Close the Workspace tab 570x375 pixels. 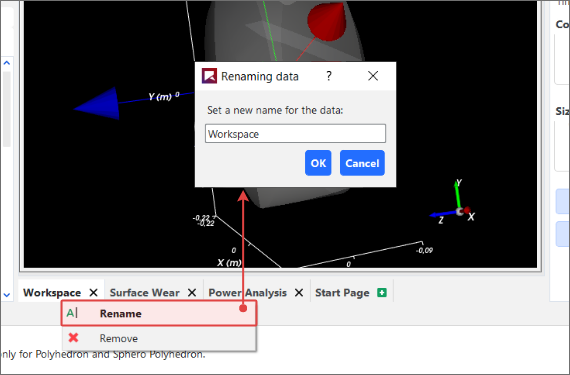pos(93,293)
